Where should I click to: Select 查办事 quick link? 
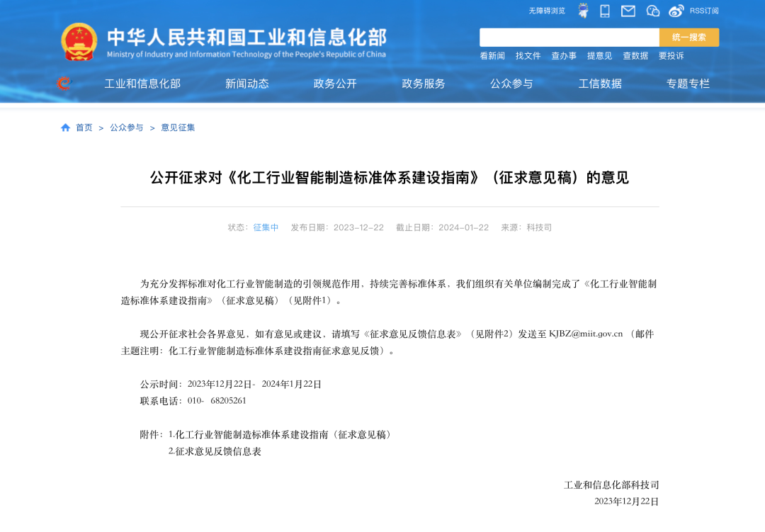(564, 56)
